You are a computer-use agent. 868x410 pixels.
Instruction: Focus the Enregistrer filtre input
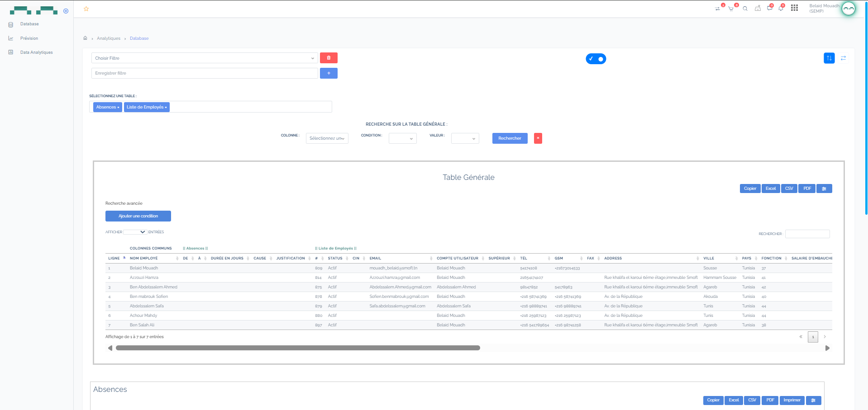point(205,73)
